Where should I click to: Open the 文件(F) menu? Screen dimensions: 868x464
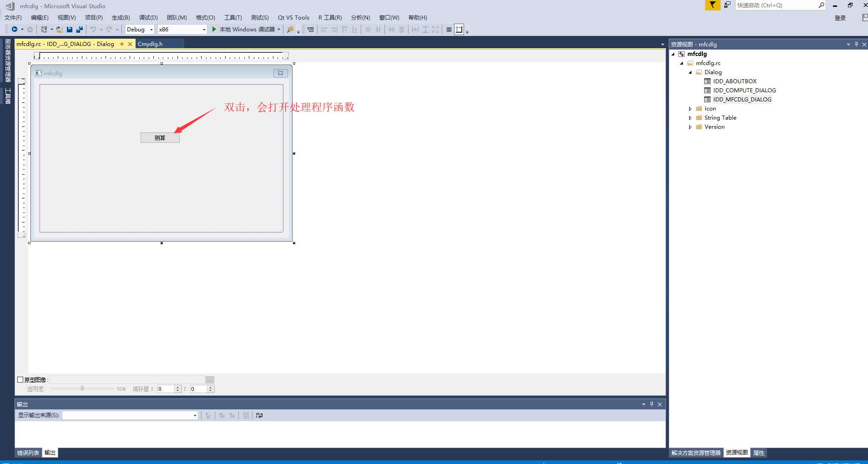point(13,18)
